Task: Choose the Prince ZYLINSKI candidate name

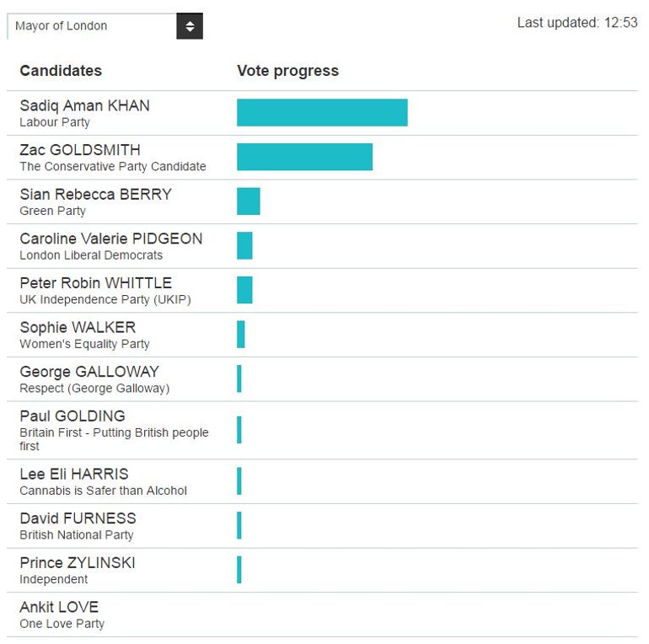Action: 78,563
